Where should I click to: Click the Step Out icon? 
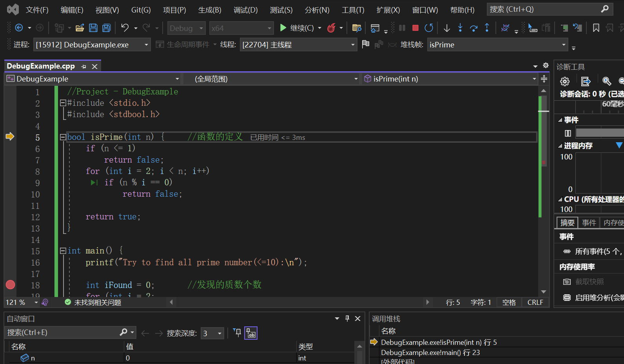(487, 28)
